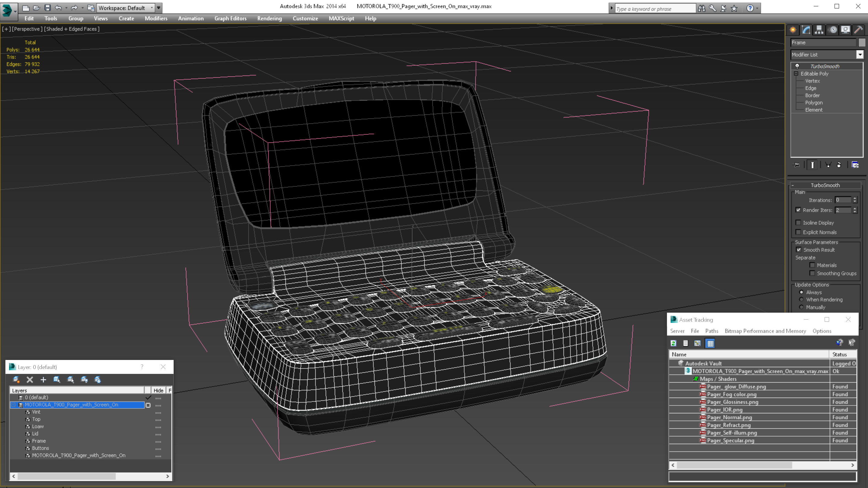The height and width of the screenshot is (488, 868).
Task: Click the binoculars search icon
Action: click(x=702, y=8)
